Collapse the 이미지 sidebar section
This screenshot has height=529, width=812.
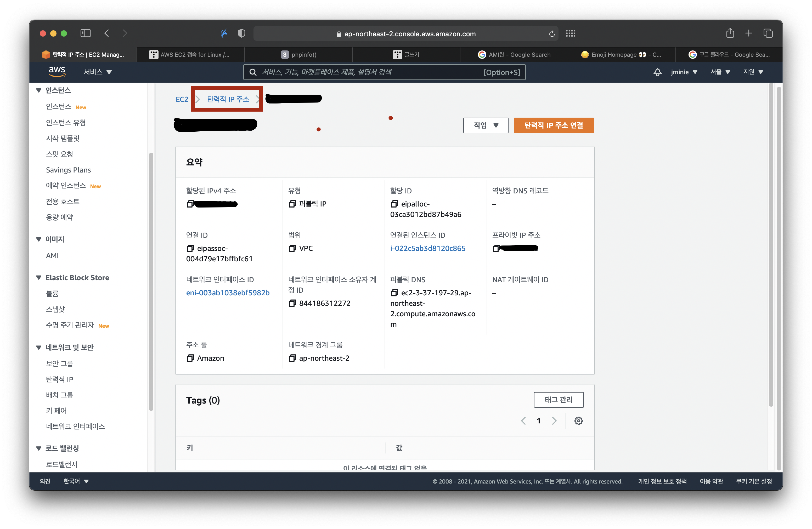(x=38, y=239)
